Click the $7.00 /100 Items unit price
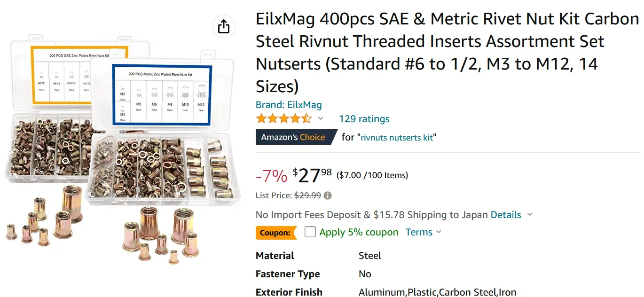This screenshot has width=644, height=297. (x=372, y=175)
